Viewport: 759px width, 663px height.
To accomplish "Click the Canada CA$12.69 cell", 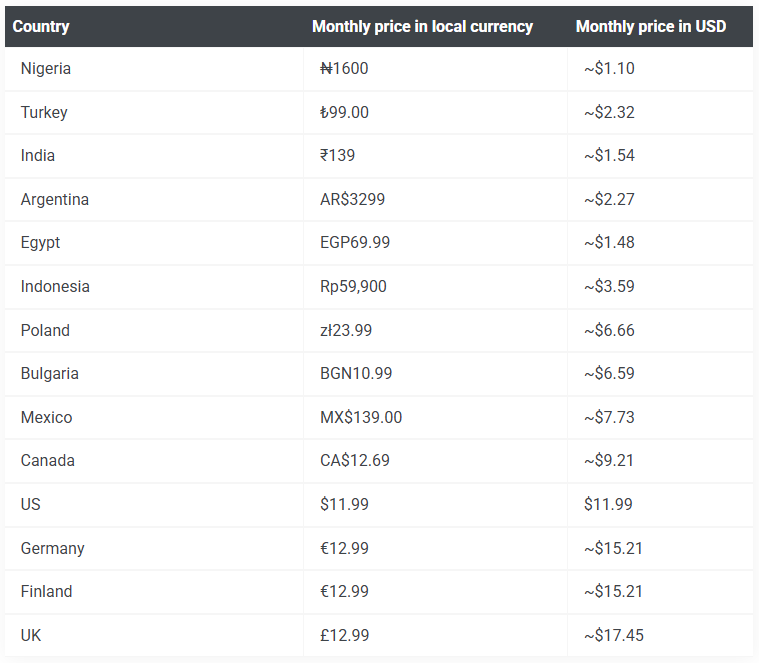I will (355, 461).
